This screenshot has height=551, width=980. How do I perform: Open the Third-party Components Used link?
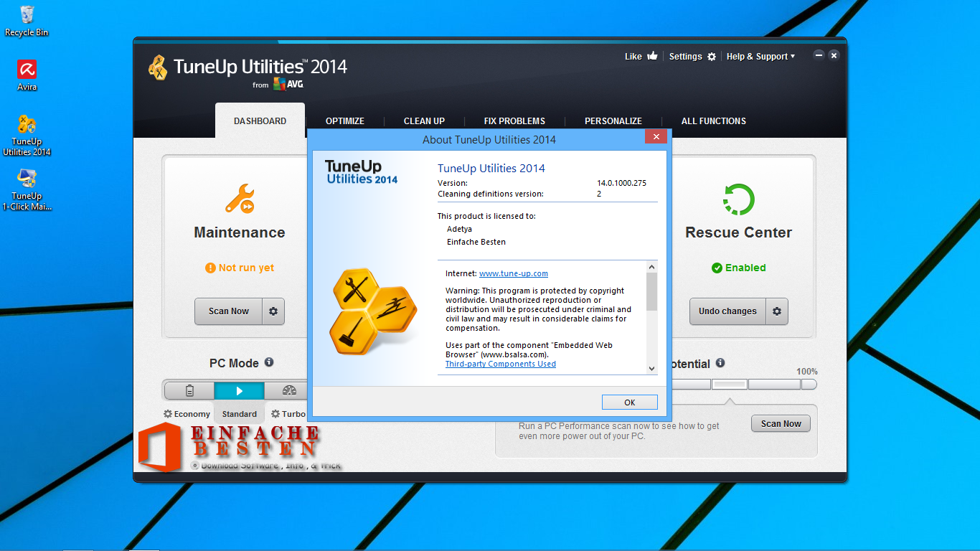click(500, 364)
